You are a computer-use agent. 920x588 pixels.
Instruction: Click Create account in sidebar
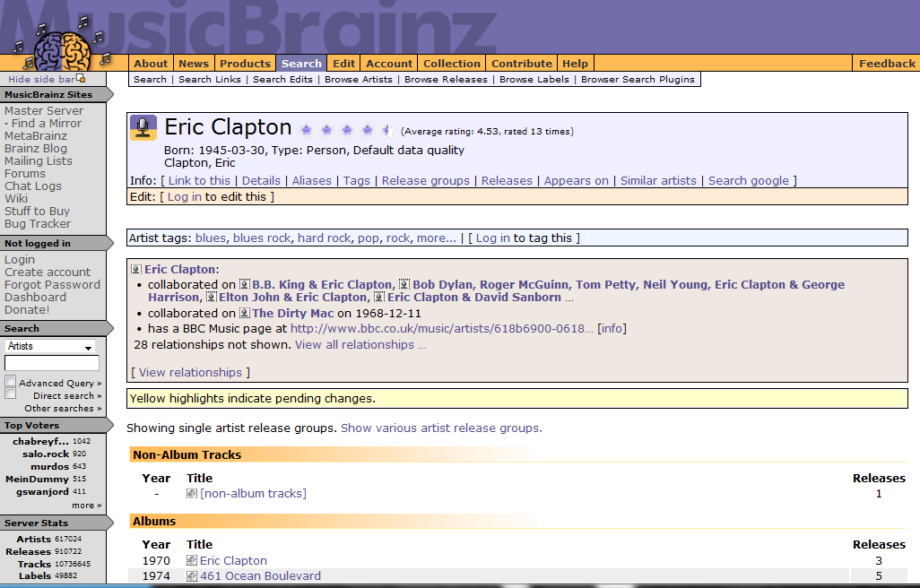[x=48, y=272]
